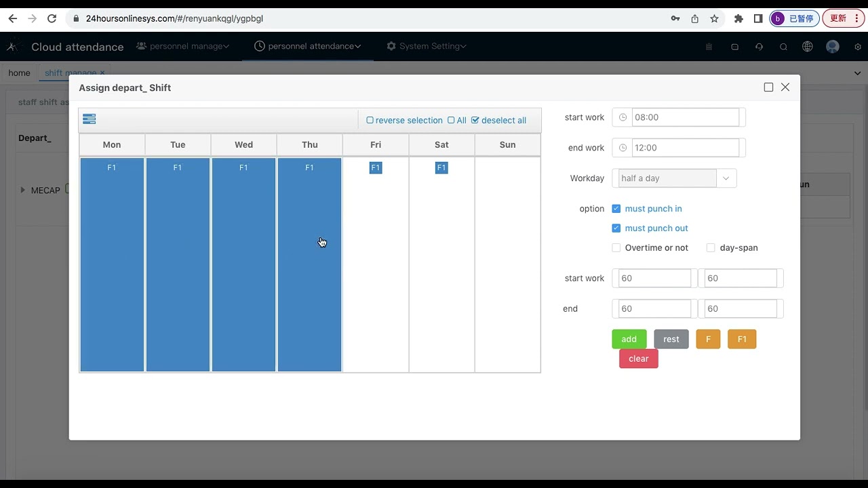Click the Sat column header
The height and width of the screenshot is (488, 868).
click(x=441, y=144)
